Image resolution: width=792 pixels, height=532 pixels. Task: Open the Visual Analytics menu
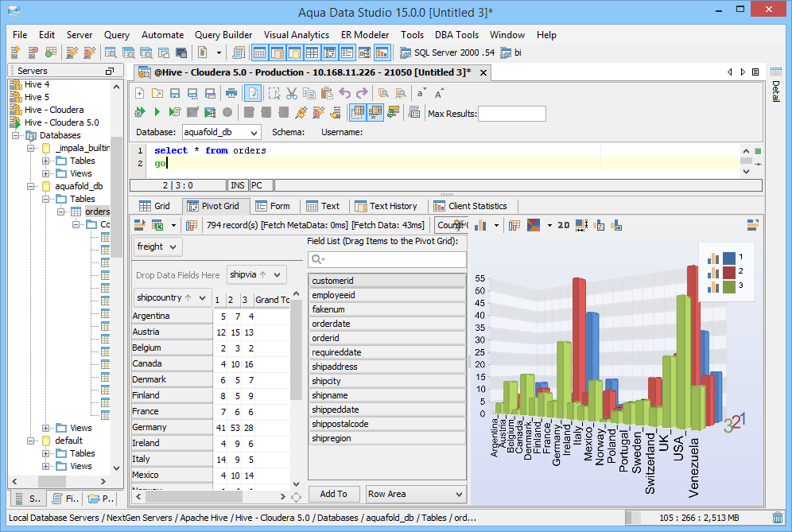pyautogui.click(x=297, y=35)
